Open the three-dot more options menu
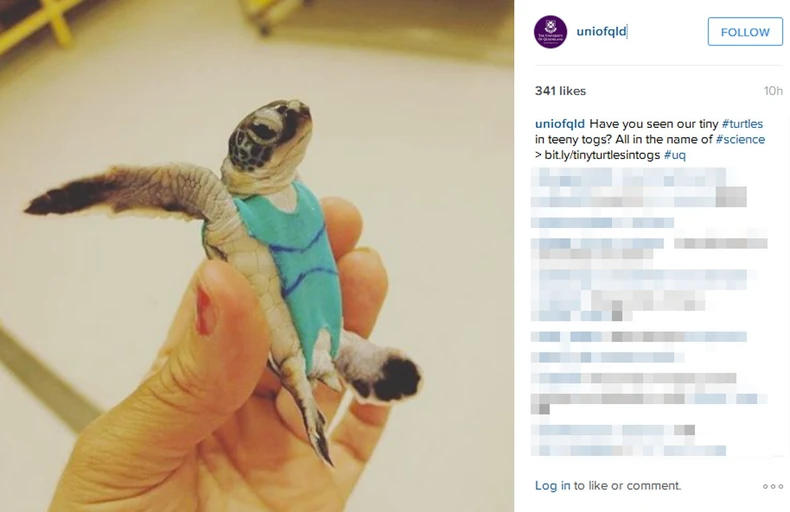 coord(773,486)
